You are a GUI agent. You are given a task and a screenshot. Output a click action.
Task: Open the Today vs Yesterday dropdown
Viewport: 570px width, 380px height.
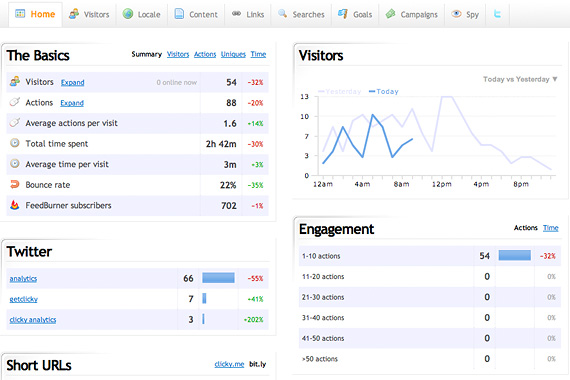pyautogui.click(x=520, y=79)
